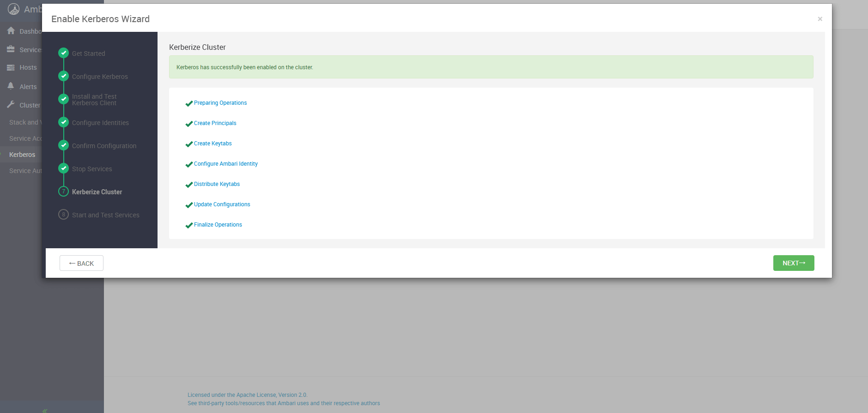Click the Configure Identities step check icon
The width and height of the screenshot is (868, 413).
point(64,122)
